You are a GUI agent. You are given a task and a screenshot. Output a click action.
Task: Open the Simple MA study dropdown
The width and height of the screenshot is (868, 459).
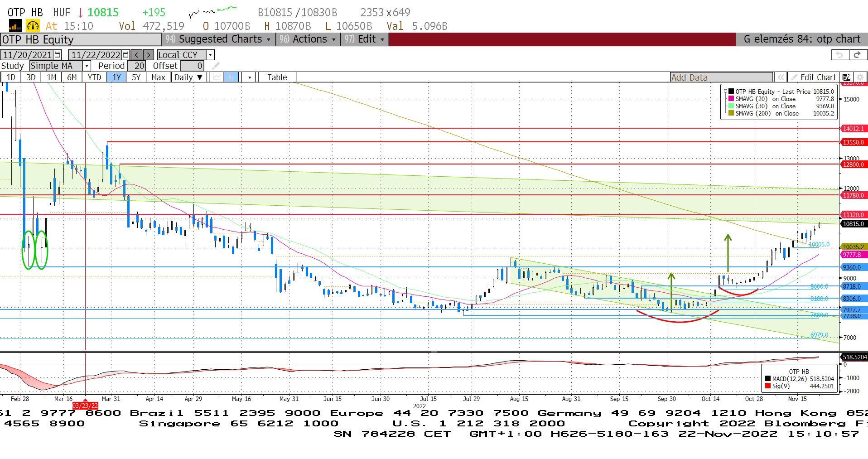[87, 66]
